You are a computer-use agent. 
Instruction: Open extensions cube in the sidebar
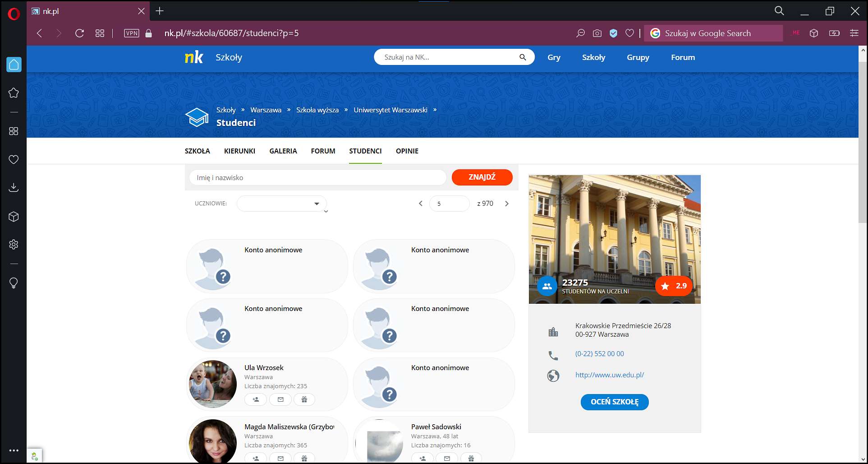click(14, 217)
